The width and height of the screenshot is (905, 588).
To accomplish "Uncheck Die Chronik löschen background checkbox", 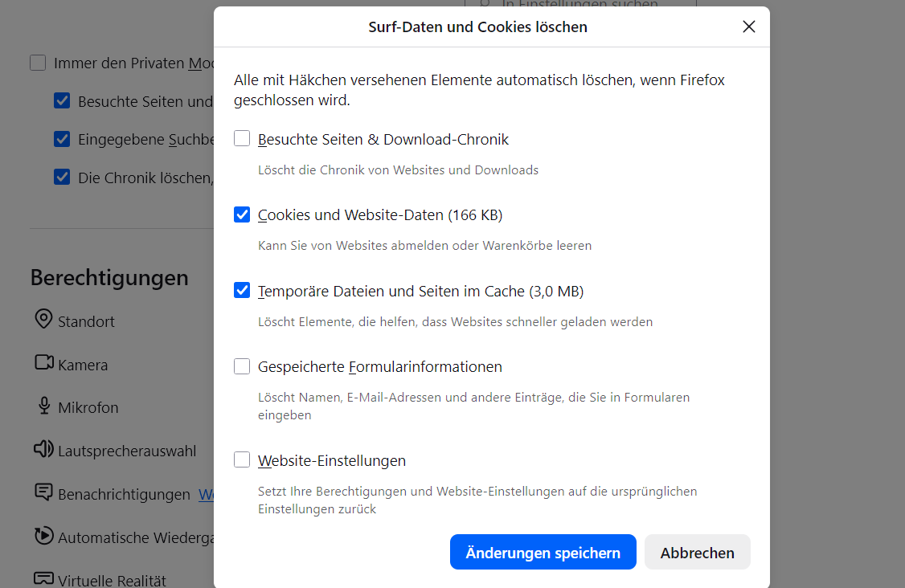I will click(62, 177).
